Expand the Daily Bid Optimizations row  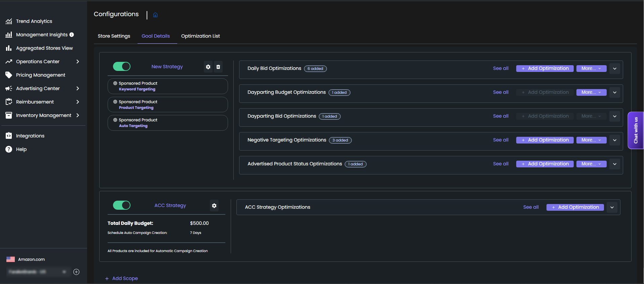tap(615, 69)
